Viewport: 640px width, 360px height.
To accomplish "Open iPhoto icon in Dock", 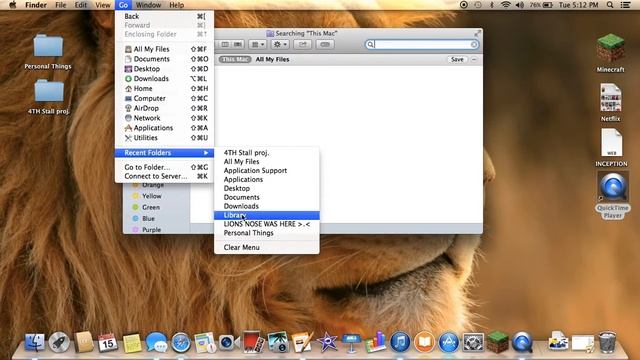I will 278,342.
